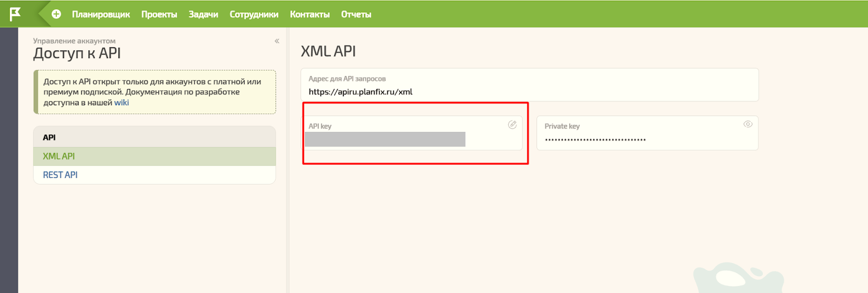Click the API key edit icon
This screenshot has width=868, height=293.
[x=512, y=125]
